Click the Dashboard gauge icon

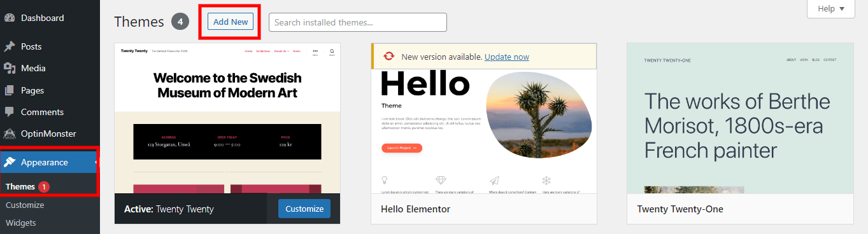[x=10, y=18]
